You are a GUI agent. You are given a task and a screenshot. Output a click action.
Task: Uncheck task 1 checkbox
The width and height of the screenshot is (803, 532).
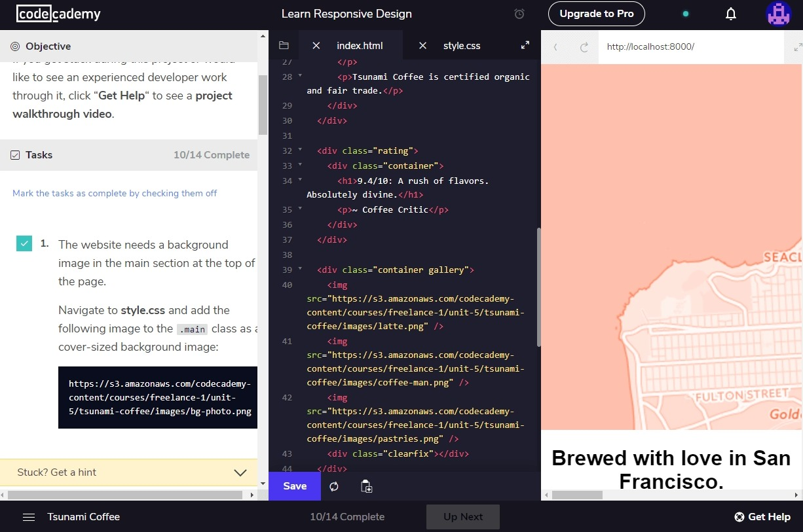pyautogui.click(x=24, y=244)
